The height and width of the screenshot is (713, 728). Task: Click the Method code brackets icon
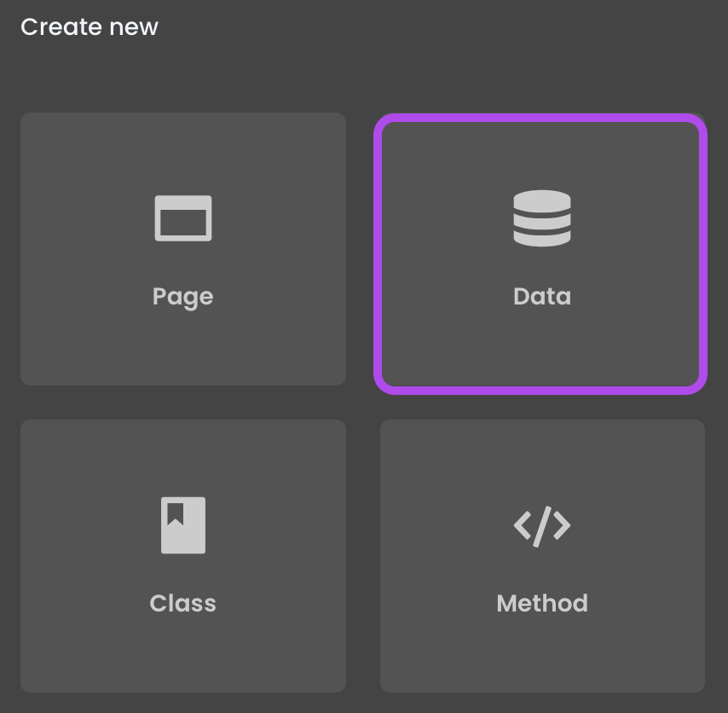pyautogui.click(x=542, y=526)
